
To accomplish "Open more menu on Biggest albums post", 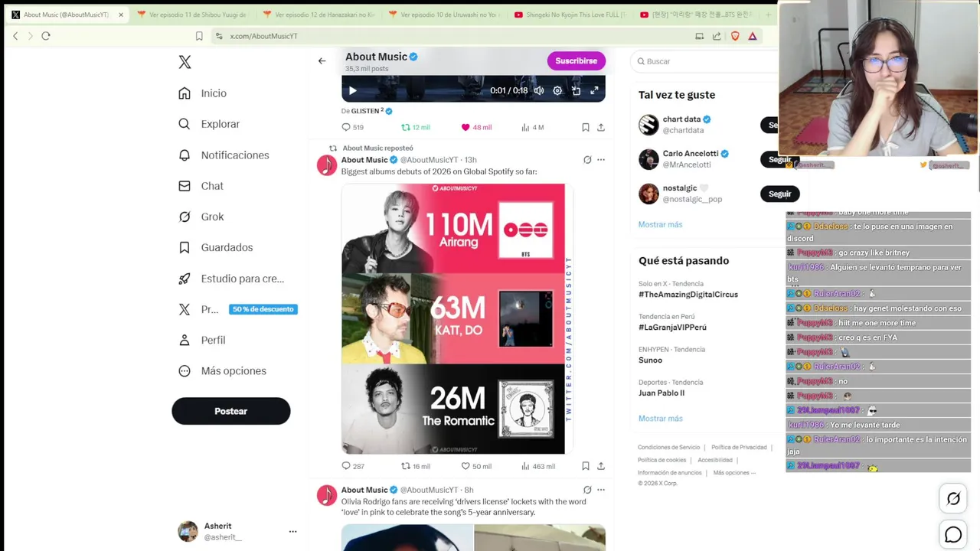I will (x=601, y=160).
